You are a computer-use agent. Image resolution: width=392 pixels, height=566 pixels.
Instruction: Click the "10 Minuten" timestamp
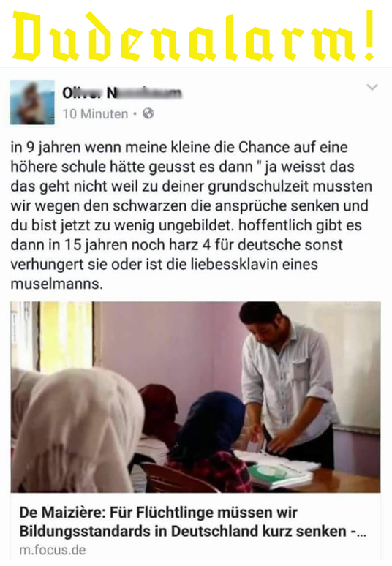point(95,114)
